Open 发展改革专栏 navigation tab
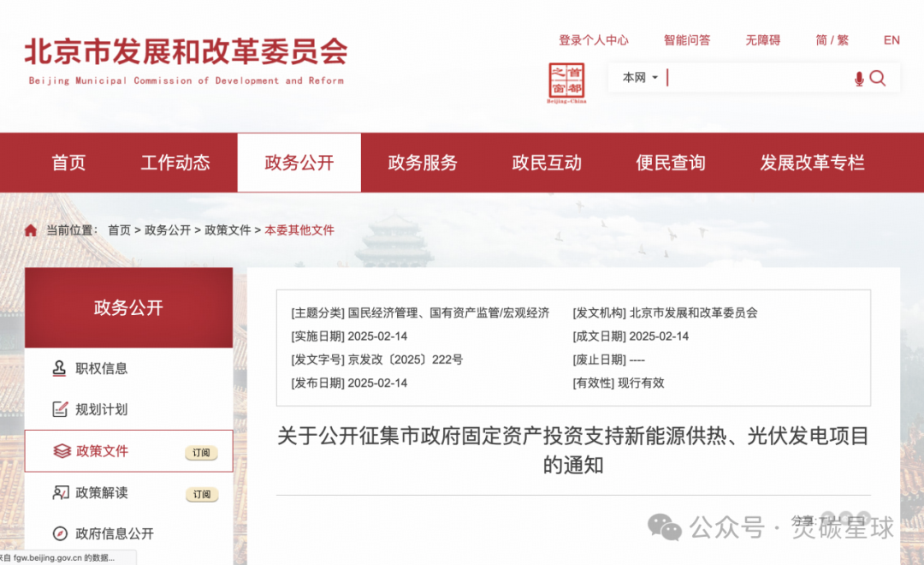Image resolution: width=924 pixels, height=565 pixels. click(812, 163)
